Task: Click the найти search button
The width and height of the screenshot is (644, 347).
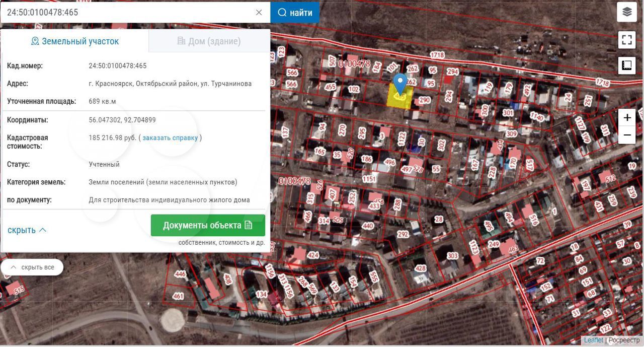Action: 295,13
